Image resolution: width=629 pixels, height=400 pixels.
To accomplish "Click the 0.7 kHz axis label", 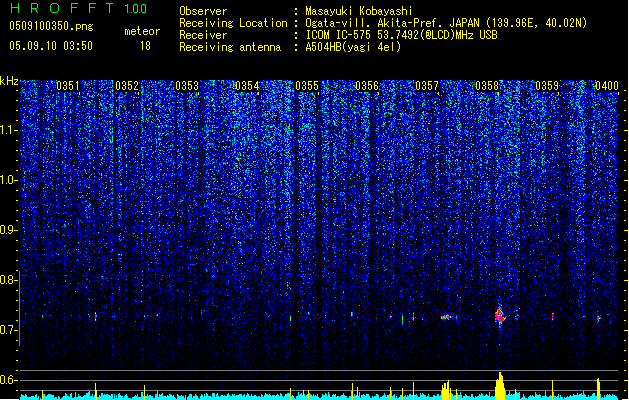I will click(x=9, y=330).
